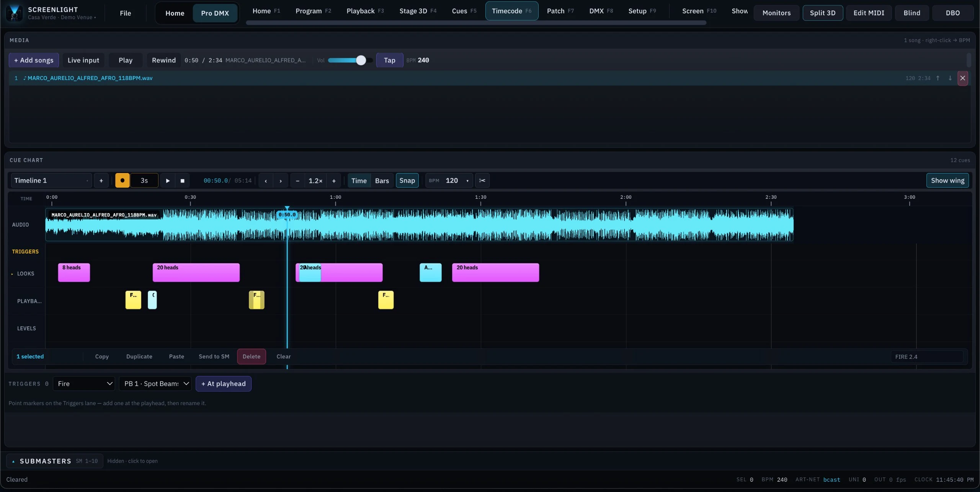Open the Timeline 1 dropdown
This screenshot has height=492, width=980.
pos(51,180)
